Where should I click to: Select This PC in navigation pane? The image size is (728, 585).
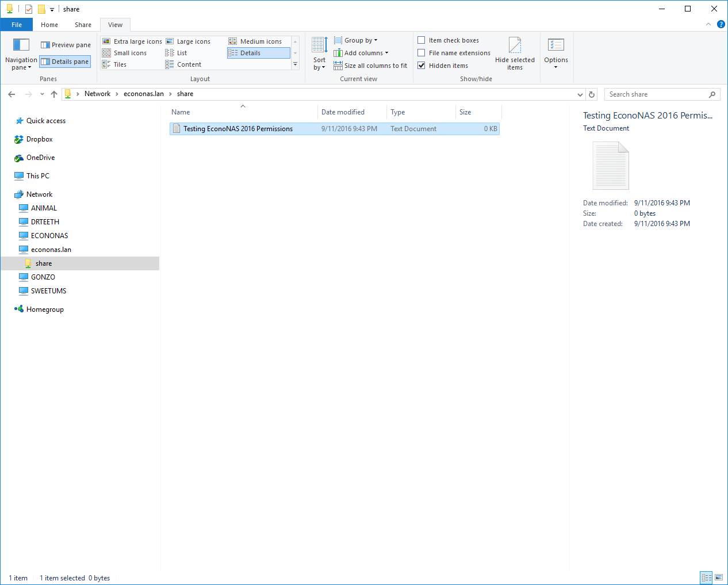pos(38,176)
